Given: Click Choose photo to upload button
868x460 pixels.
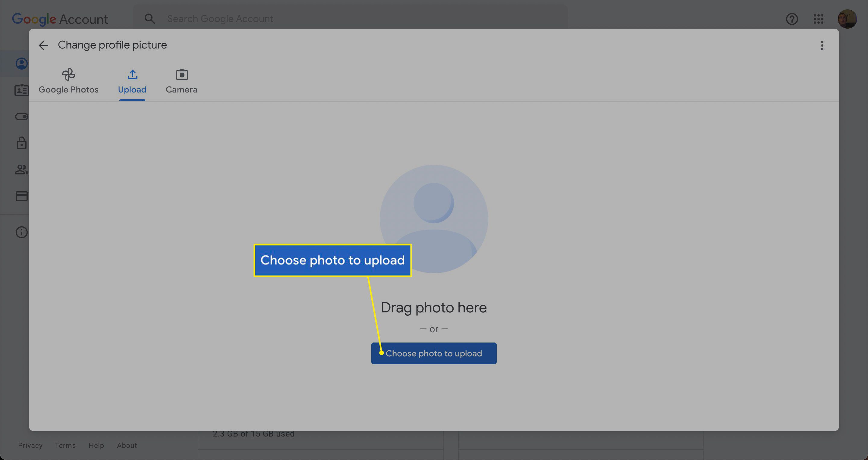Looking at the screenshot, I should tap(434, 353).
